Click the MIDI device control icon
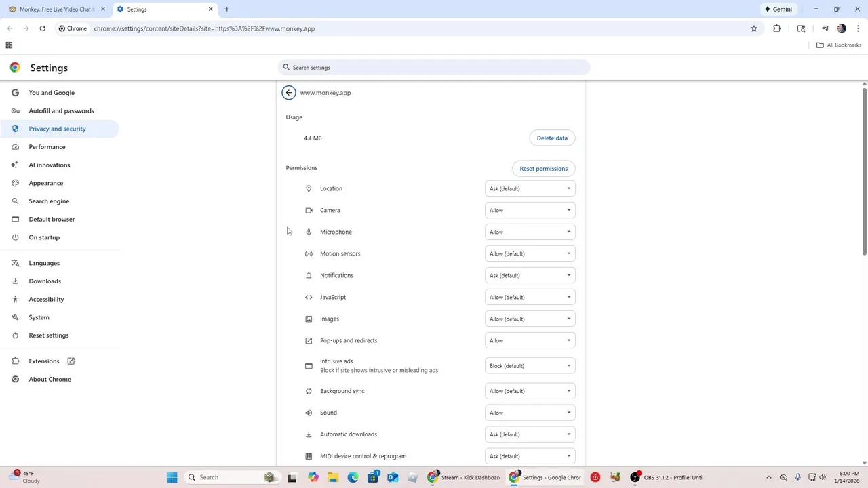This screenshot has height=488, width=868. [x=309, y=456]
